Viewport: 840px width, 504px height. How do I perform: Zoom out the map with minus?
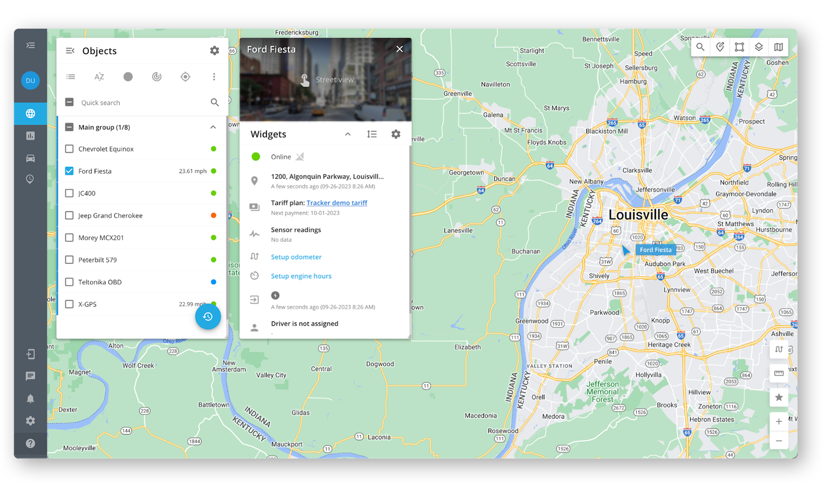[779, 441]
